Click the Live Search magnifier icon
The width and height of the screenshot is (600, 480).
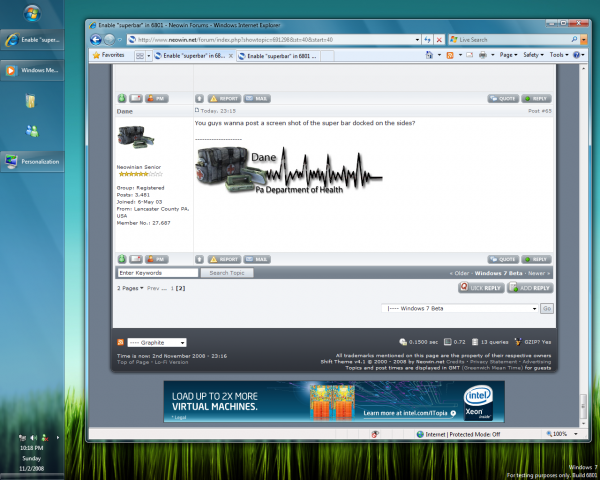coord(574,39)
